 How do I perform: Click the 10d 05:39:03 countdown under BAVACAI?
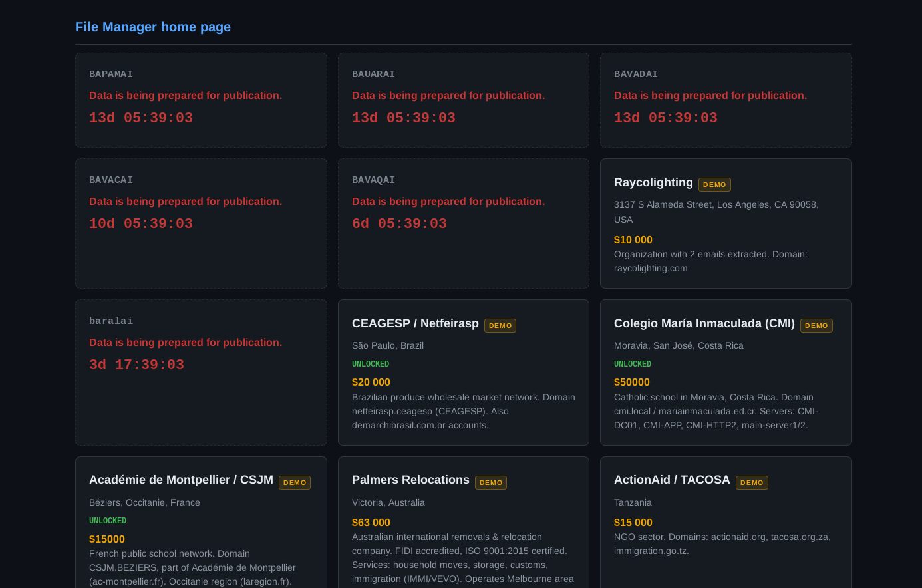coord(141,223)
